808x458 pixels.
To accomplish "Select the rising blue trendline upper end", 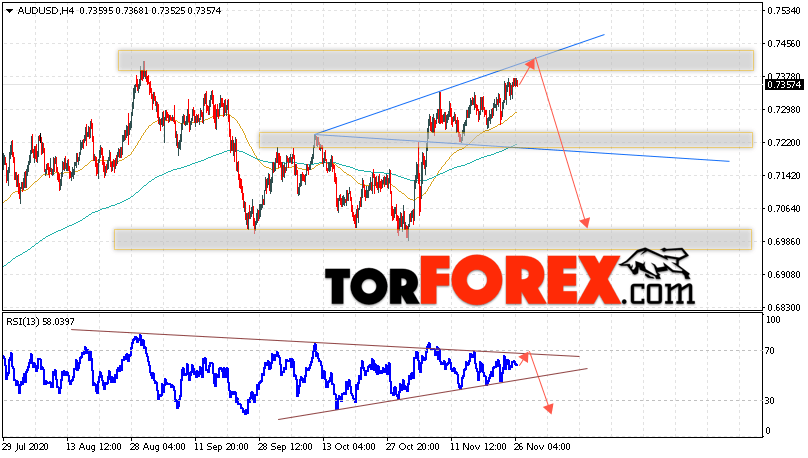I will pyautogui.click(x=603, y=35).
